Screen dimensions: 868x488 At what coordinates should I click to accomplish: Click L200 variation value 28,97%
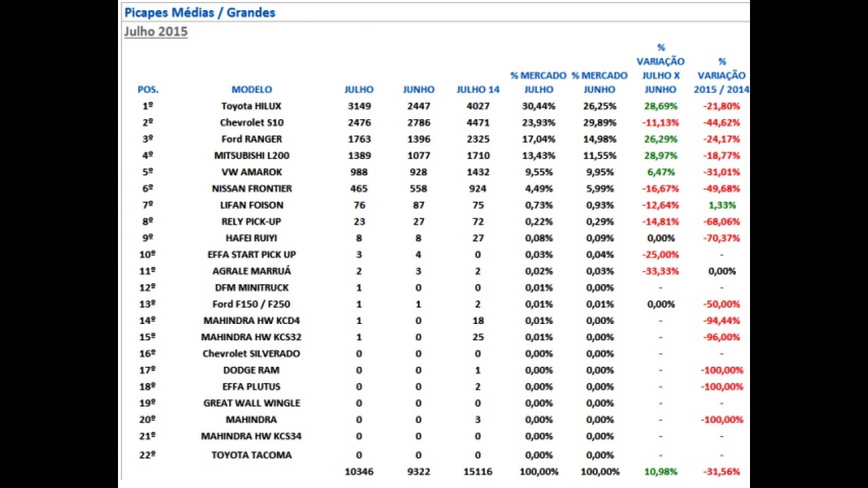(x=660, y=156)
